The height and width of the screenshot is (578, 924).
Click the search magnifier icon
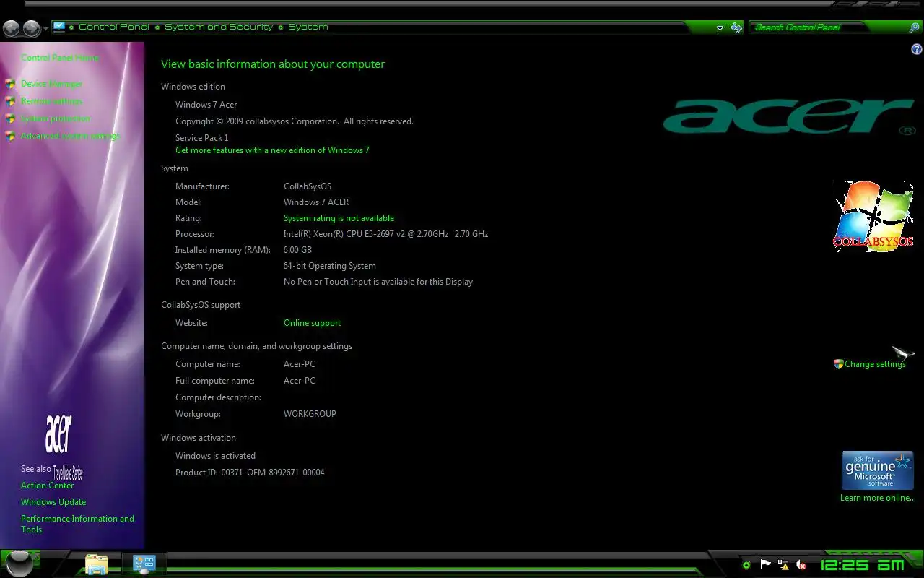pyautogui.click(x=914, y=27)
